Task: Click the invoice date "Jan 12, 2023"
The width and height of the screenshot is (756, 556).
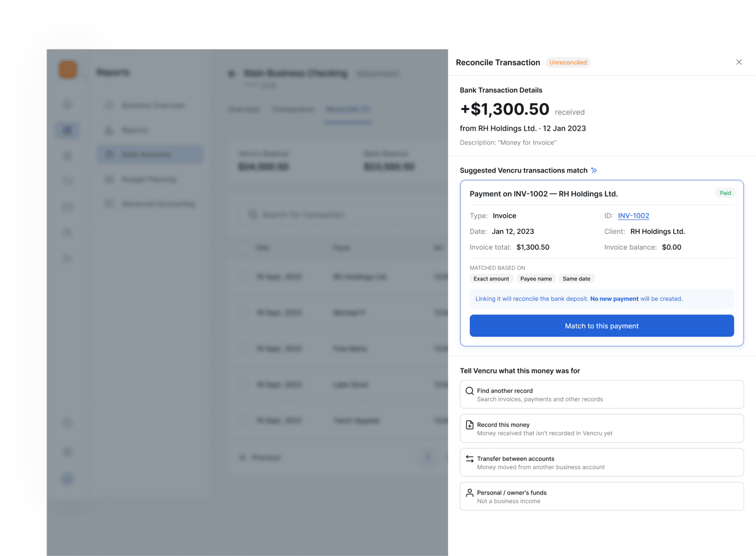Action: click(x=513, y=231)
